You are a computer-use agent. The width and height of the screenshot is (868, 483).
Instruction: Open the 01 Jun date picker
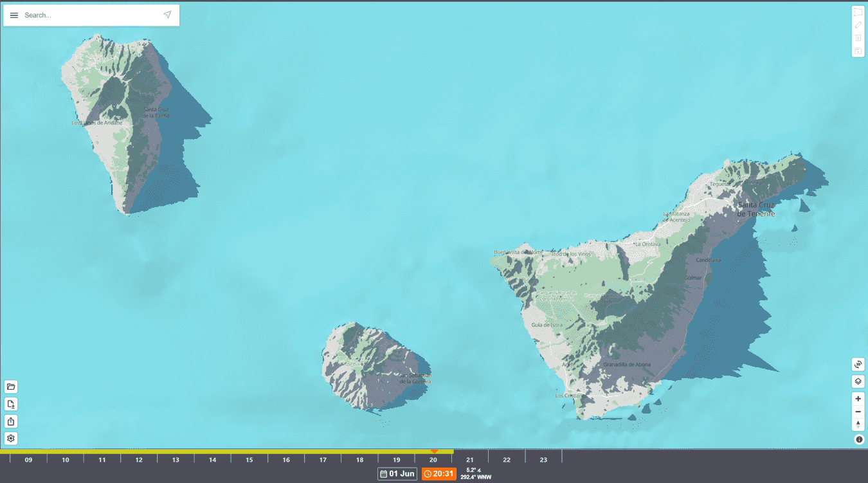coord(397,473)
